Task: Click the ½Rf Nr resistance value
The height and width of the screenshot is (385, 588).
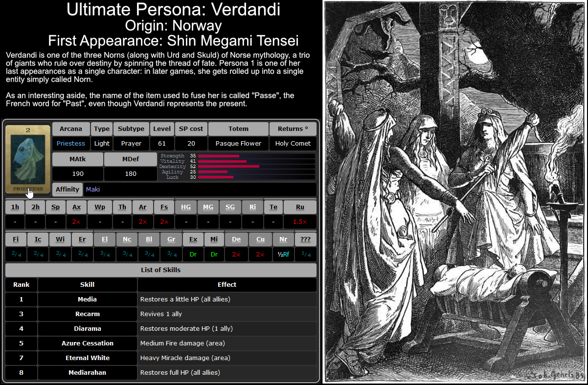Action: 283,254
